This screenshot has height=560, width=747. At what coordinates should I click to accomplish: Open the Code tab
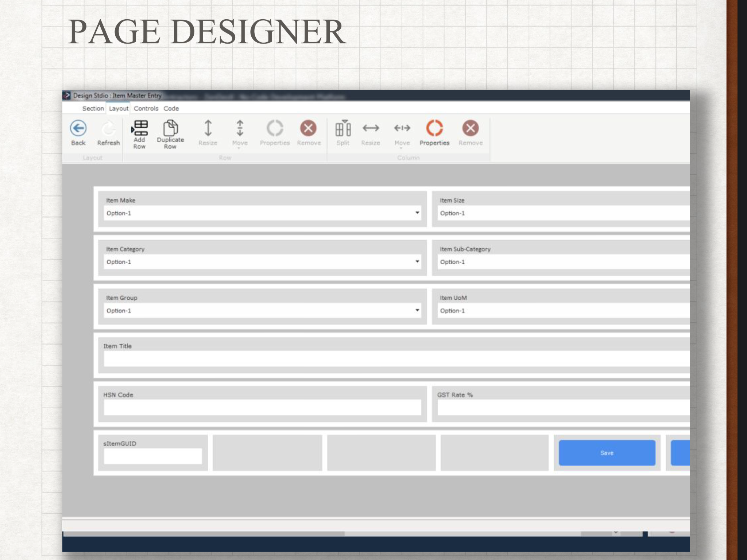pos(171,109)
